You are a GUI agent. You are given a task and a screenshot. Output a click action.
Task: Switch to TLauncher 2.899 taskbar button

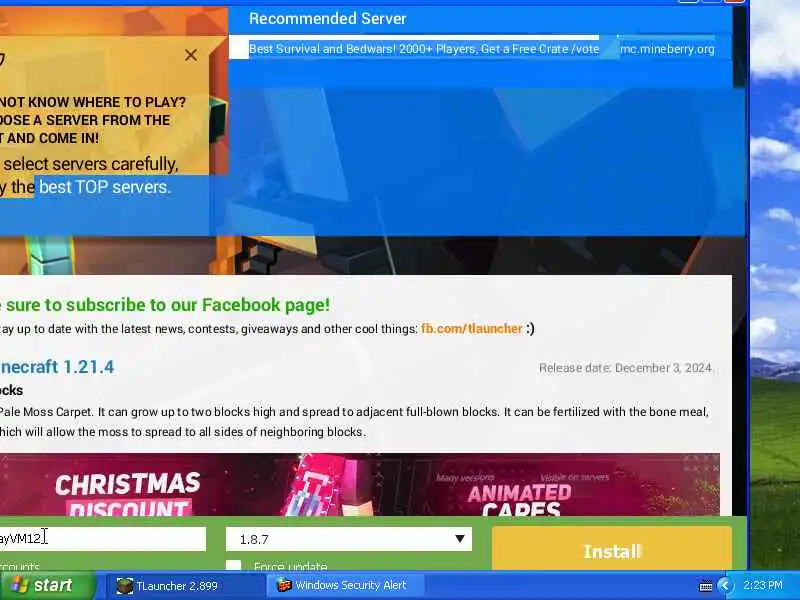[x=185, y=586]
